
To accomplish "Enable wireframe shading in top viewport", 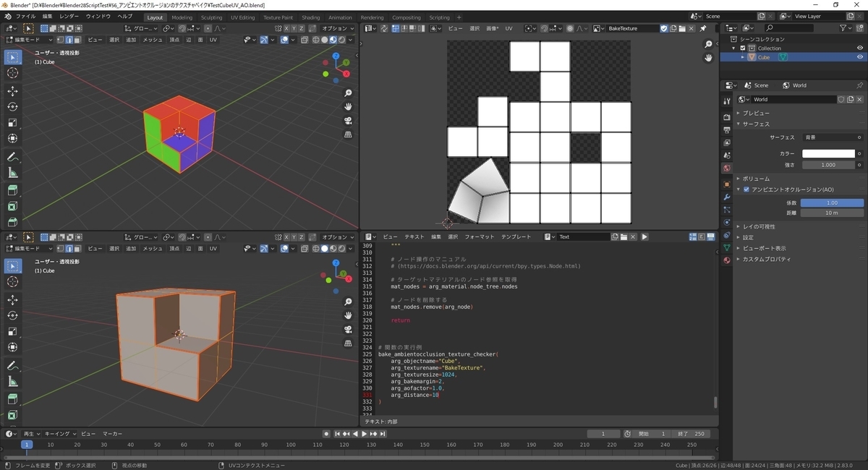I will point(316,40).
